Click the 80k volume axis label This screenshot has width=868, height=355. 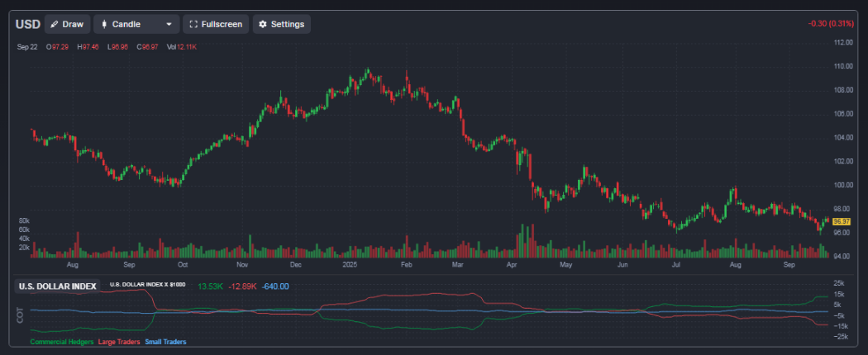coord(24,220)
